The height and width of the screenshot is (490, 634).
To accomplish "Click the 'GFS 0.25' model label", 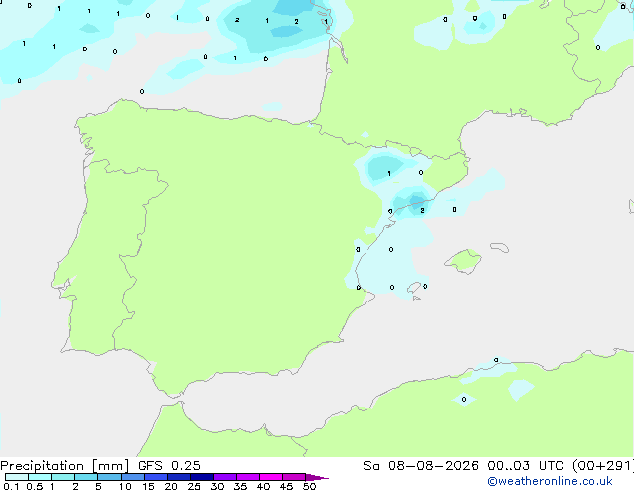I will click(169, 466).
